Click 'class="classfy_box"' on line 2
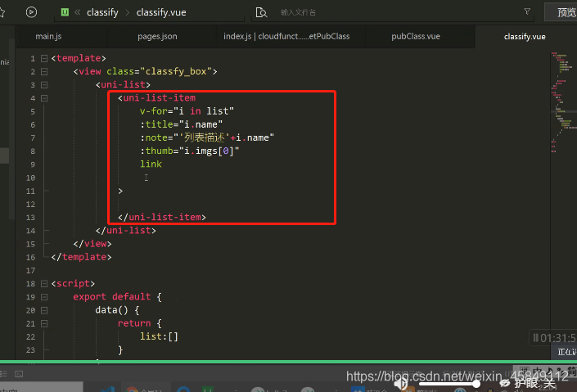This screenshot has height=392, width=577. point(159,71)
